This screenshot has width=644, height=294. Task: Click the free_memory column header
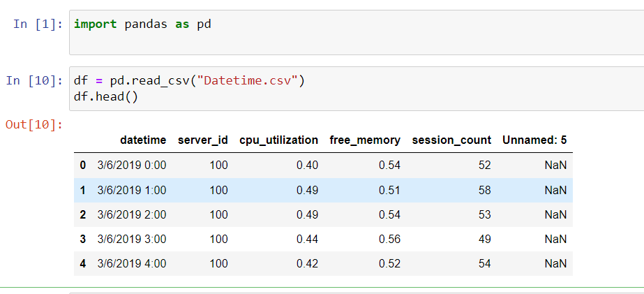coord(365,140)
